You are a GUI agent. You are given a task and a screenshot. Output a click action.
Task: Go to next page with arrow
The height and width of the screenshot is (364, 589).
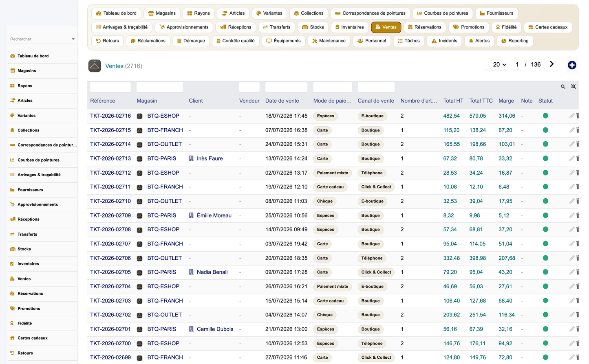(551, 64)
